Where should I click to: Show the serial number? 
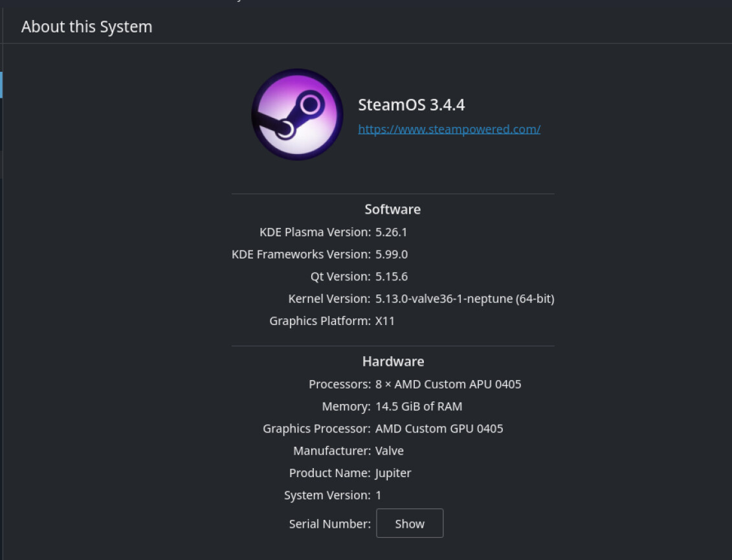(410, 523)
